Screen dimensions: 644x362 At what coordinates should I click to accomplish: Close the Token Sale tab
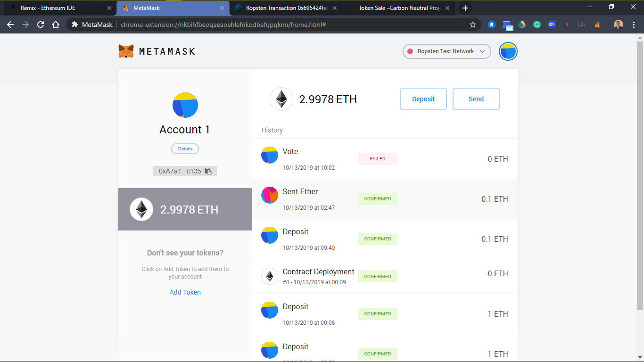[447, 8]
